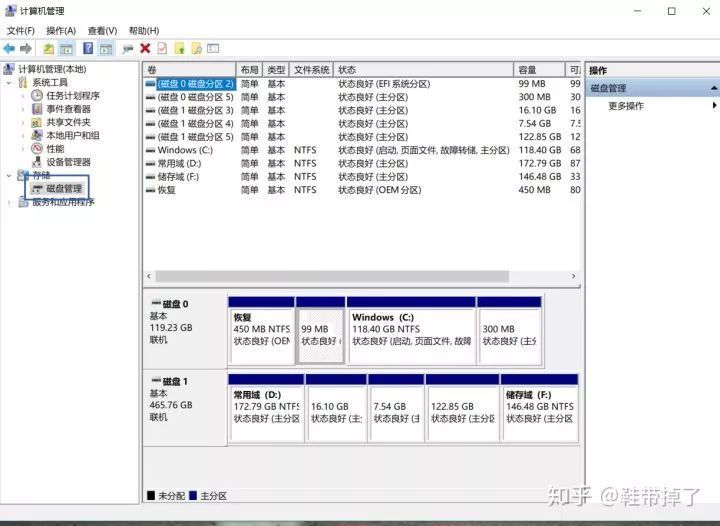Image resolution: width=720 pixels, height=526 pixels.
Task: Toggle the show/hide action pane toolbar icon
Action: click(x=106, y=48)
